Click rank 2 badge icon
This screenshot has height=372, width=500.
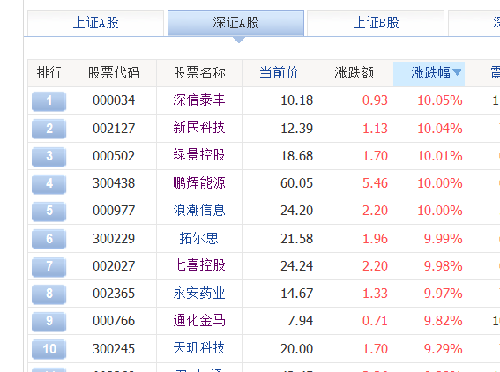(49, 129)
